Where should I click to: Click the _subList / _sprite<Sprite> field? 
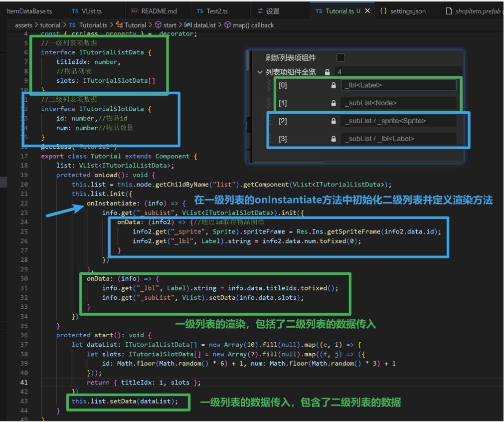[x=399, y=121]
